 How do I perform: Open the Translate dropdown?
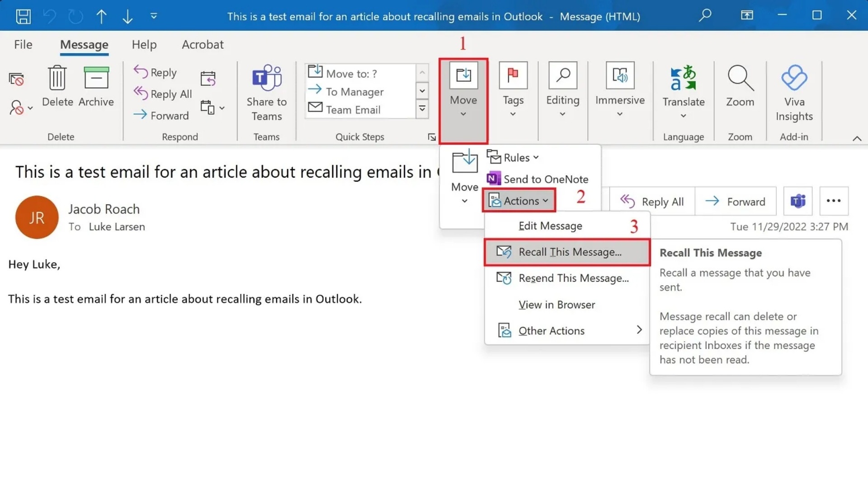pos(684,92)
